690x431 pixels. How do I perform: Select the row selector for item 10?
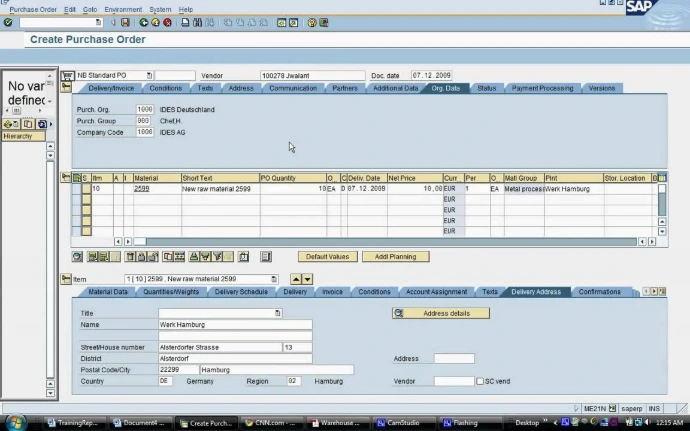point(86,188)
